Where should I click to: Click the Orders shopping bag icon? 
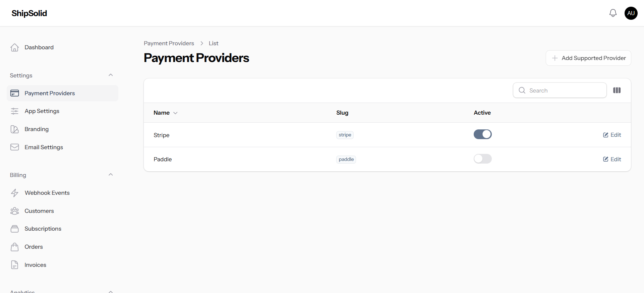(14, 247)
